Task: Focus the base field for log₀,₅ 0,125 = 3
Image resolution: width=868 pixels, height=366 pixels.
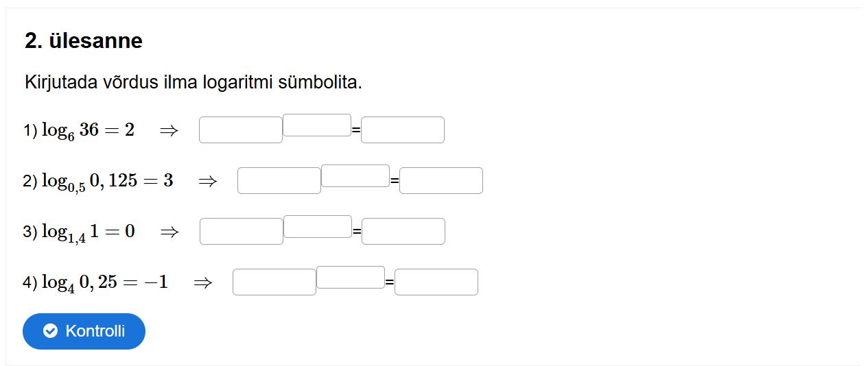Action: coord(279,181)
